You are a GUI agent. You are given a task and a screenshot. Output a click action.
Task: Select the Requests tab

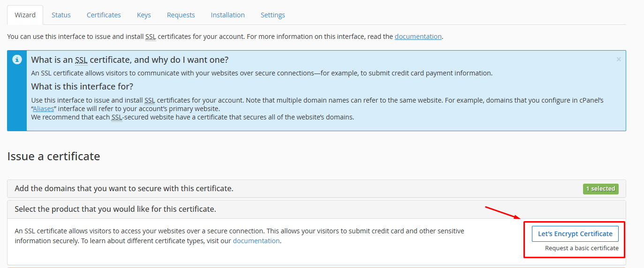(181, 15)
